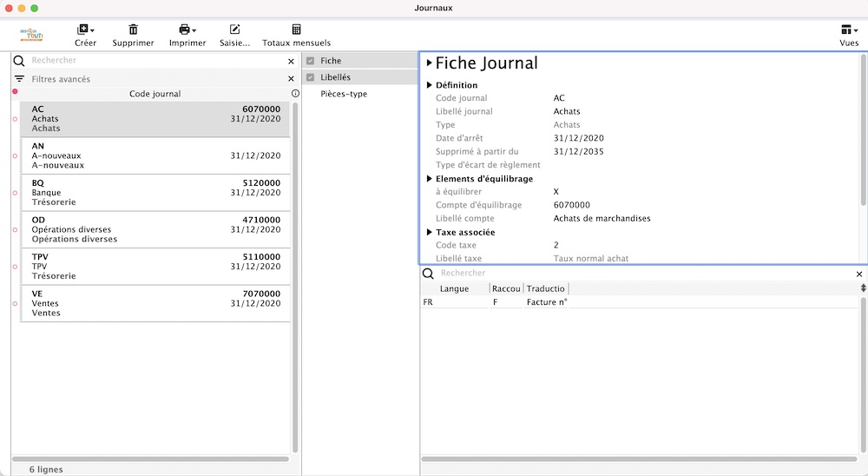Click the circle marker of TPV row
Viewport: 868px width, 476px height.
click(15, 267)
